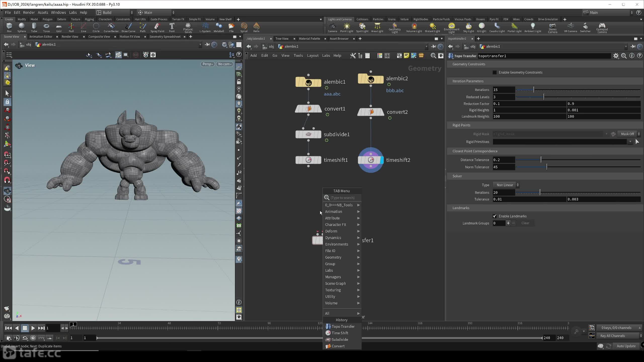Screen dimensions: 644x362
Task: Add a Spot Light
Action: point(362,27)
